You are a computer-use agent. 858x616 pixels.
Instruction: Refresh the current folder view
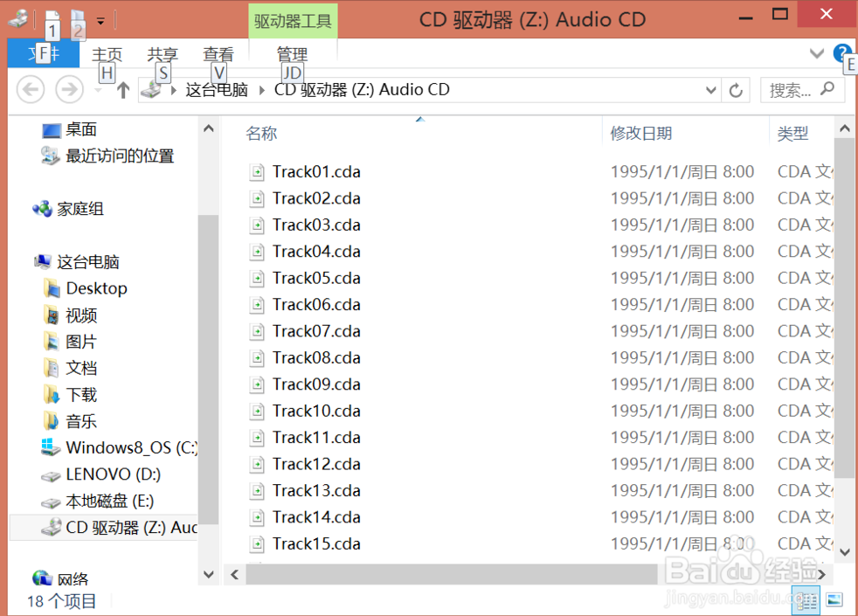tap(736, 90)
